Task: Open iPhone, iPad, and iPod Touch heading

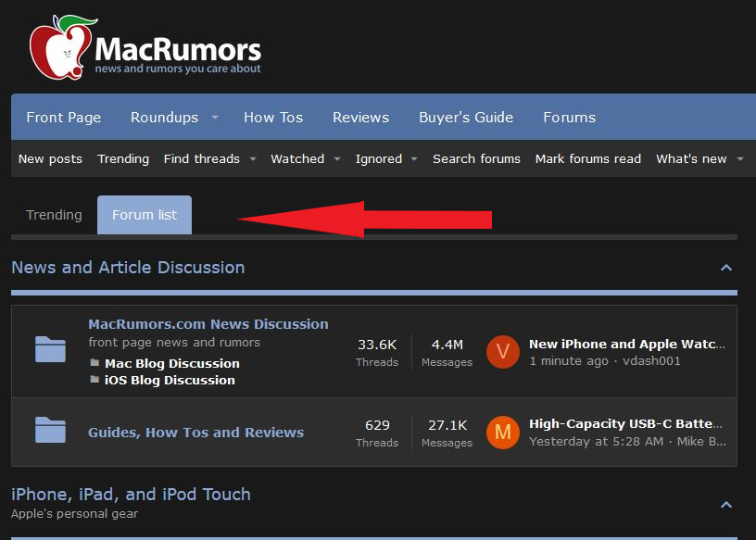Action: [131, 495]
